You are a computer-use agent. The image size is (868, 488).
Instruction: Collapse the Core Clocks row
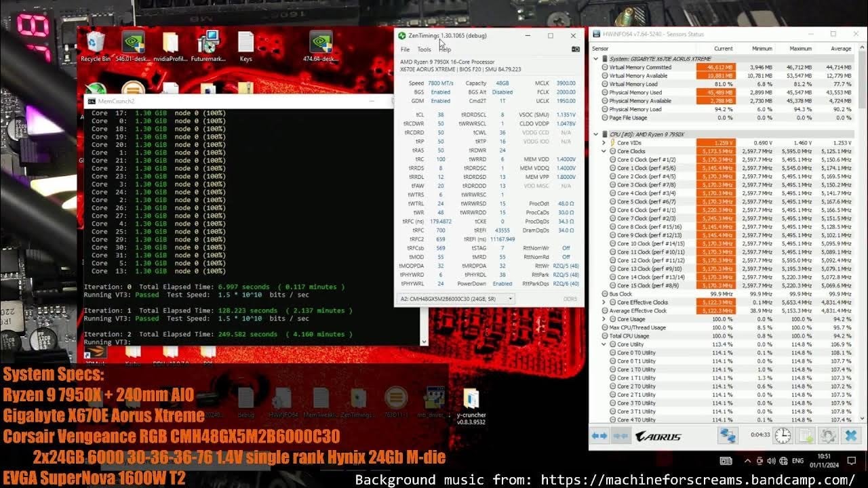[604, 151]
